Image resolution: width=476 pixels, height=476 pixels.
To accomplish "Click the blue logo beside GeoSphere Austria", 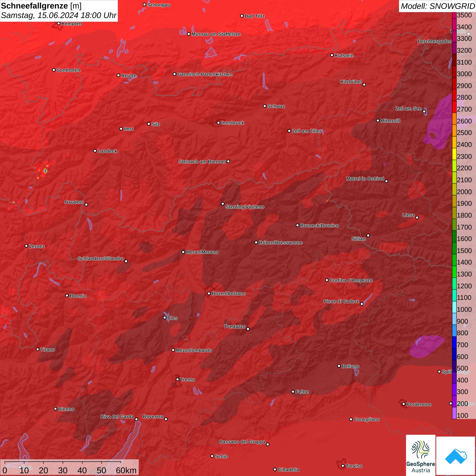I will click(456, 456).
